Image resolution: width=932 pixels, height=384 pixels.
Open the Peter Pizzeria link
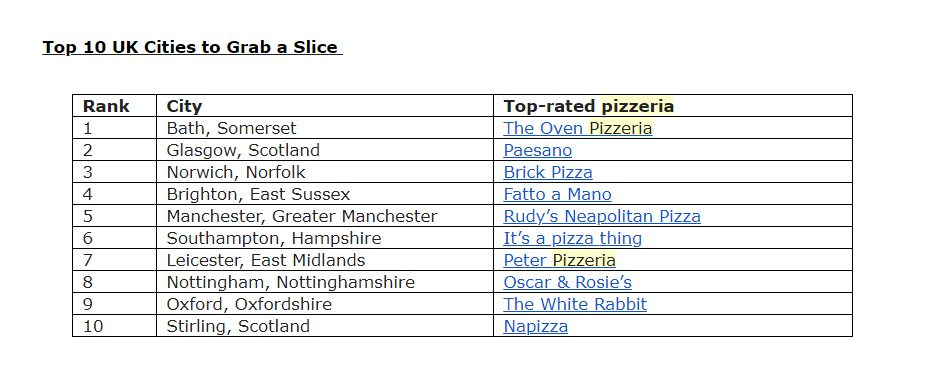(x=559, y=260)
